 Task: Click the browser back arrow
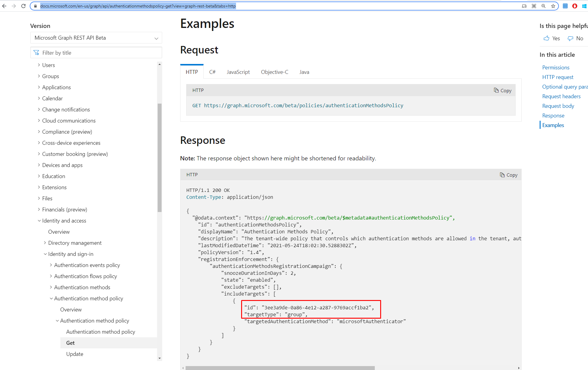(4, 6)
